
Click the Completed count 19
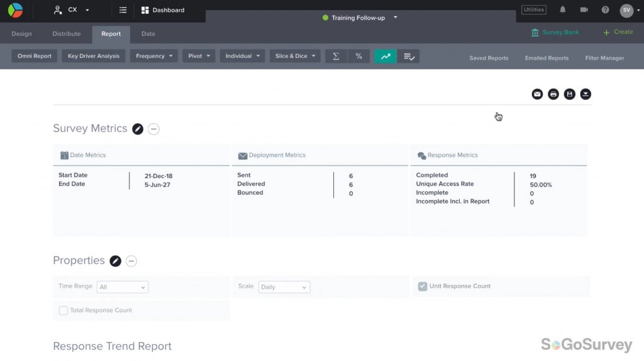point(533,175)
